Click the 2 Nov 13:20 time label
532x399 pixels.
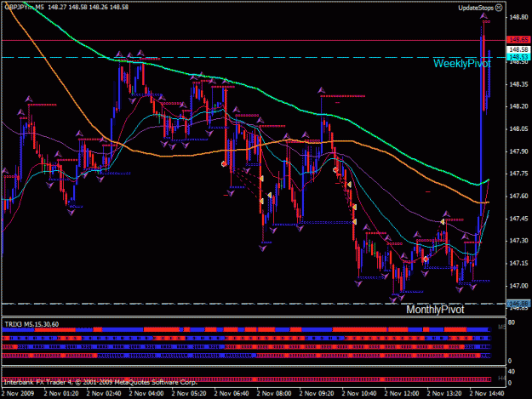pyautogui.click(x=444, y=394)
